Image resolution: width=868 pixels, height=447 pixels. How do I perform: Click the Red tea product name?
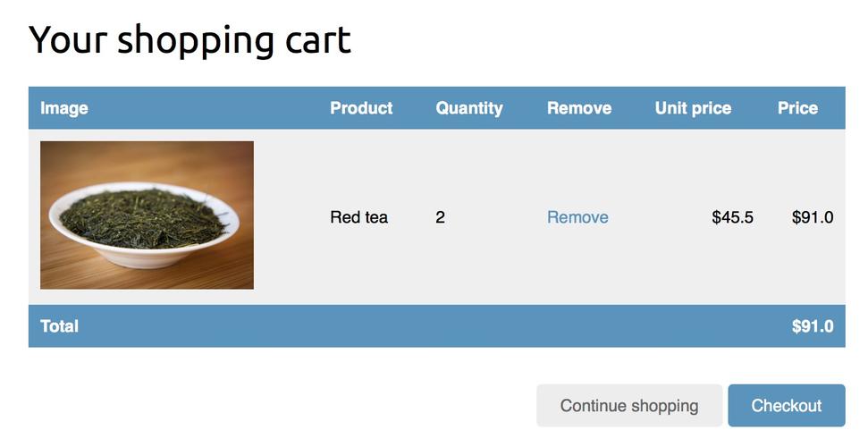tap(358, 217)
